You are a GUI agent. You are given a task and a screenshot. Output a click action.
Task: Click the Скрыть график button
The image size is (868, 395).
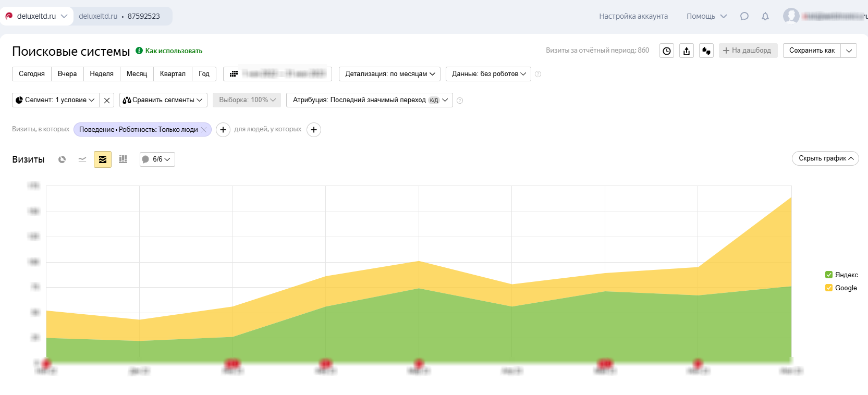point(825,158)
